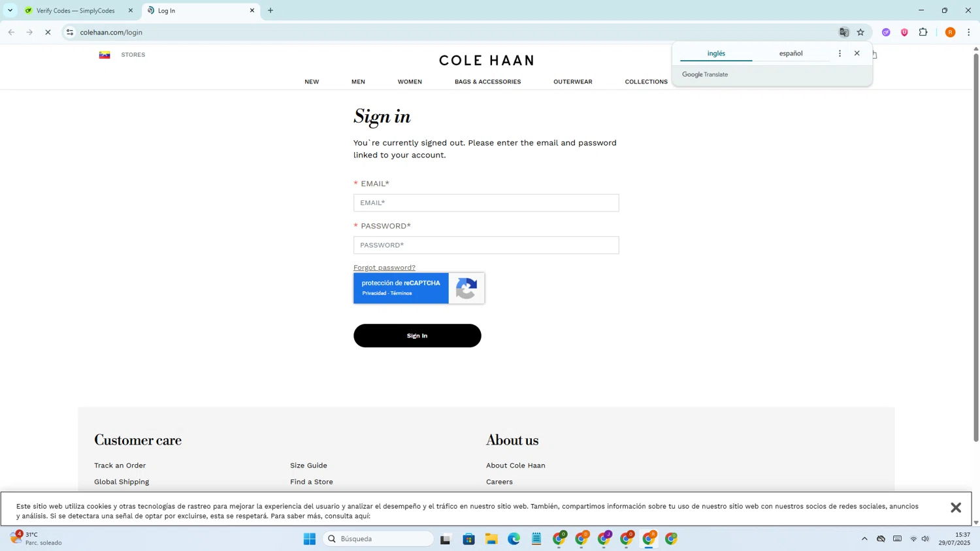Open Task View on the taskbar
This screenshot has width=980, height=551.
[x=446, y=539]
